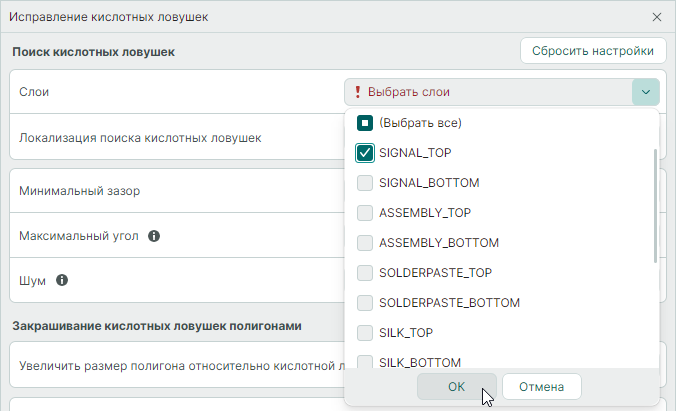Select the SILK_BOTTOM layer checkbox
The width and height of the screenshot is (676, 411).
365,361
